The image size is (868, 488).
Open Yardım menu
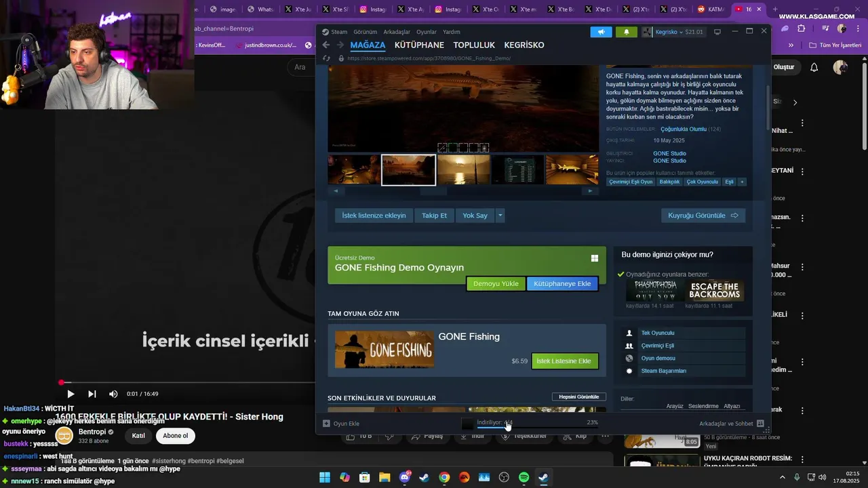pyautogui.click(x=451, y=32)
